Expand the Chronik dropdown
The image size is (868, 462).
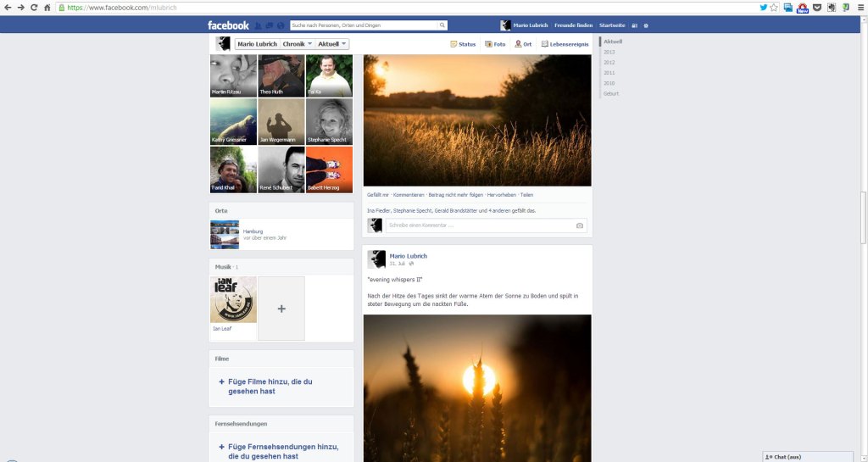click(298, 44)
